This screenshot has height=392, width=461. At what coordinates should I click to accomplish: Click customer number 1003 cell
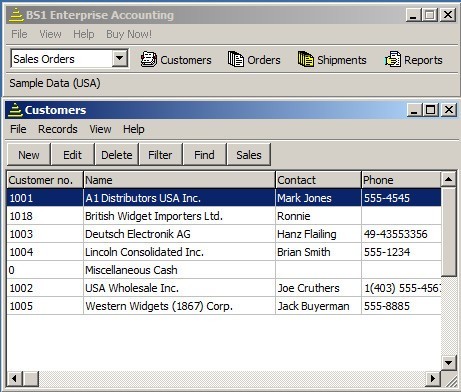[x=45, y=234]
